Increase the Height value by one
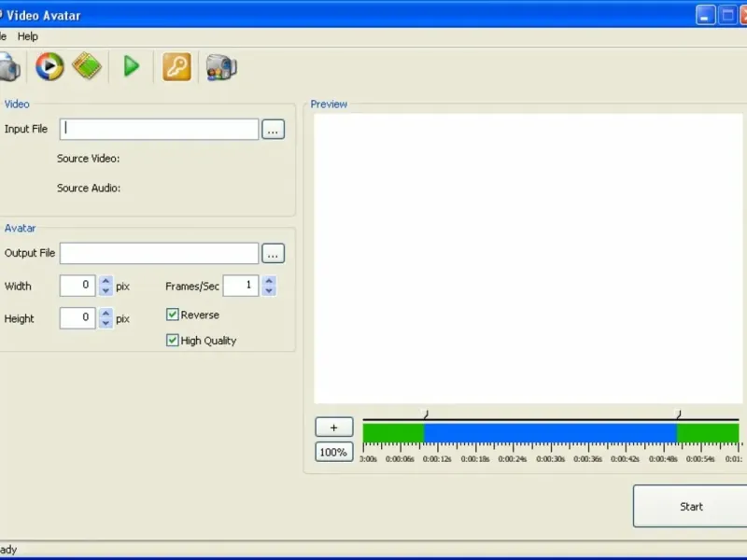Image resolution: width=747 pixels, height=560 pixels. [106, 313]
